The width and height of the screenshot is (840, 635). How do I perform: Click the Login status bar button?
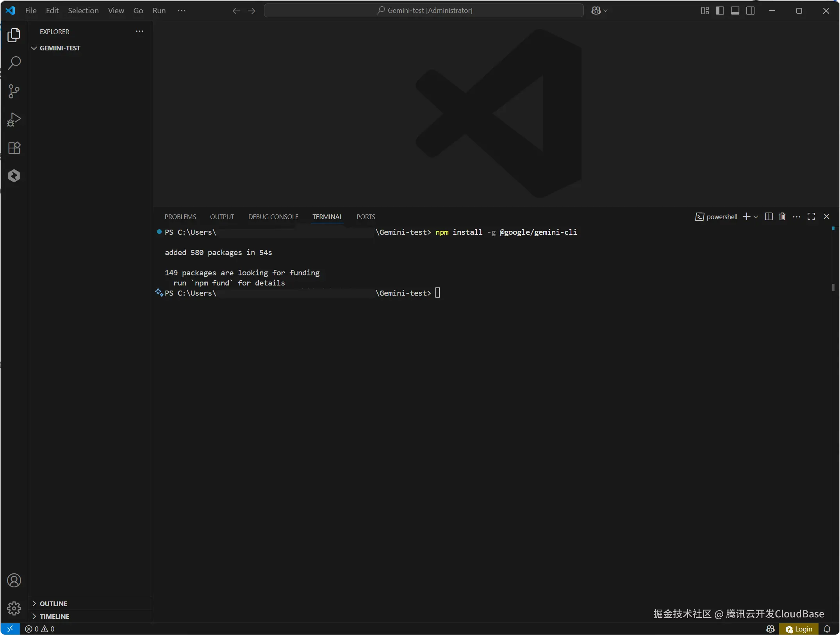coord(799,629)
